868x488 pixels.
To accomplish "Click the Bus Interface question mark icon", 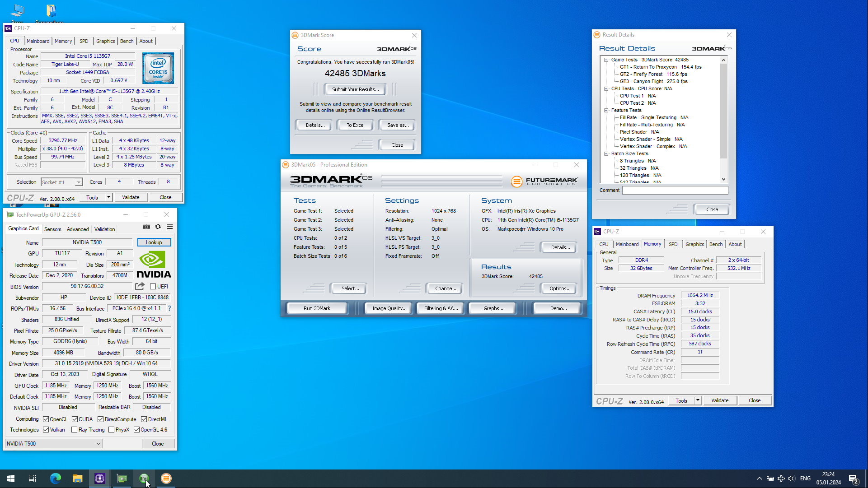I will (169, 308).
